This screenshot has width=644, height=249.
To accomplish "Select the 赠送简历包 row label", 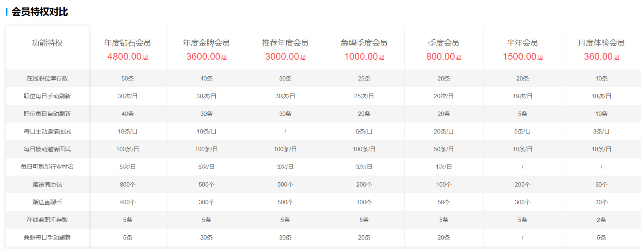I will coord(47,185).
